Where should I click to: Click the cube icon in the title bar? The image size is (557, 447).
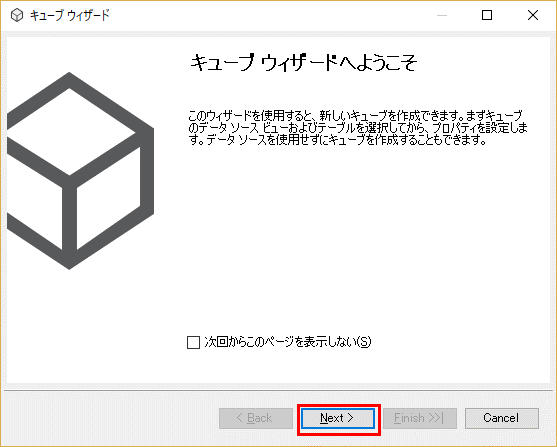pyautogui.click(x=17, y=15)
